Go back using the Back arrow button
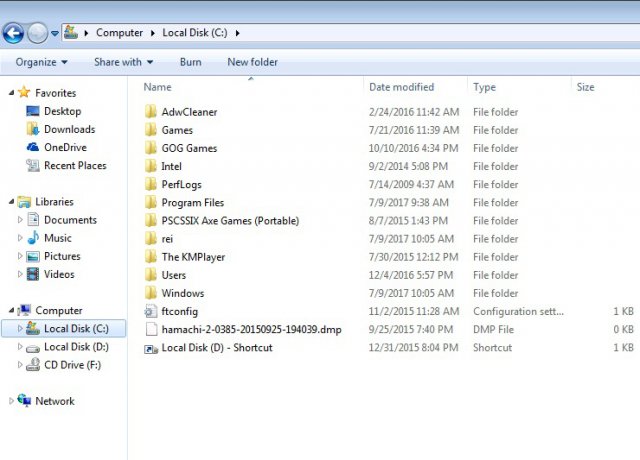 [13, 33]
